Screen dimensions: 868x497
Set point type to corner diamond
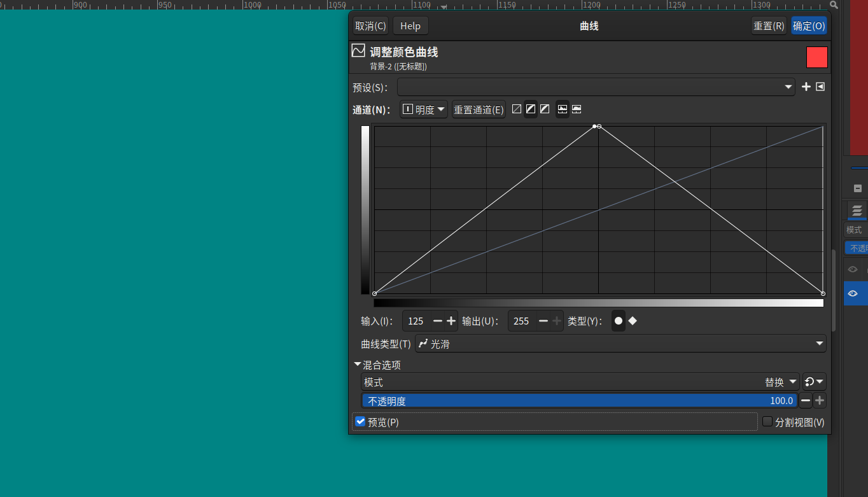(x=633, y=321)
